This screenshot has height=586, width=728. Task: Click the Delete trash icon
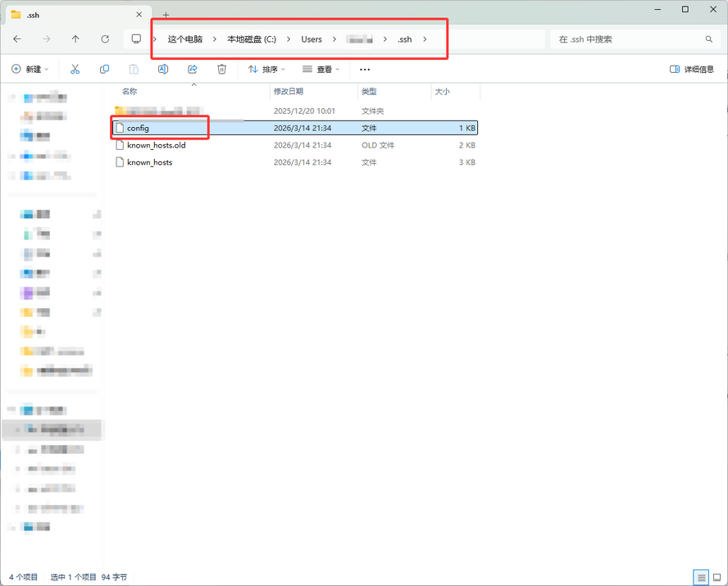pyautogui.click(x=221, y=70)
